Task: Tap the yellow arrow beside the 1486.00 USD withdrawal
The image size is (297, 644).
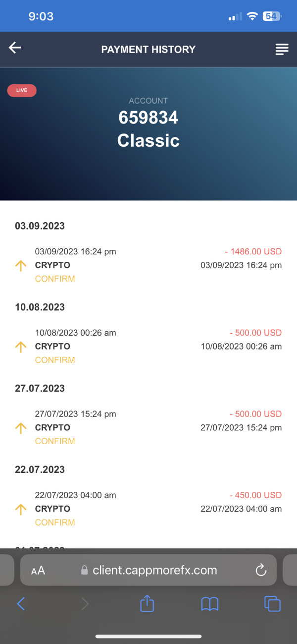Action: click(x=21, y=266)
